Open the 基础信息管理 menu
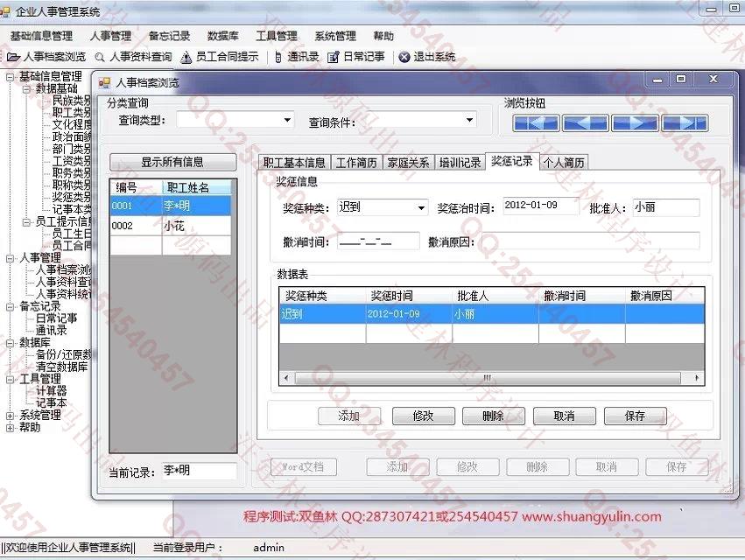Image resolution: width=745 pixels, height=560 pixels. (41, 36)
